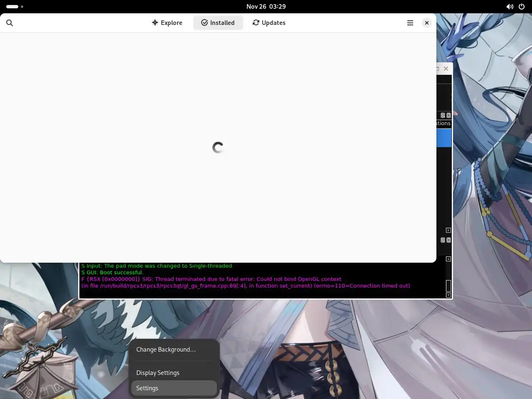
Task: Click the log scrollbar up arrow
Action: coord(448,259)
